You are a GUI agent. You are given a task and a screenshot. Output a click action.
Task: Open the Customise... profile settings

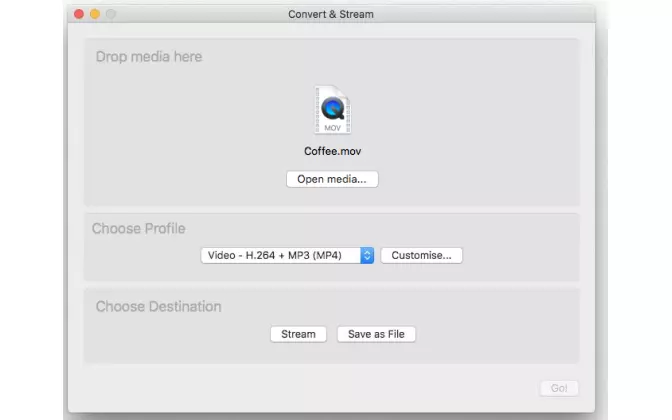[421, 255]
